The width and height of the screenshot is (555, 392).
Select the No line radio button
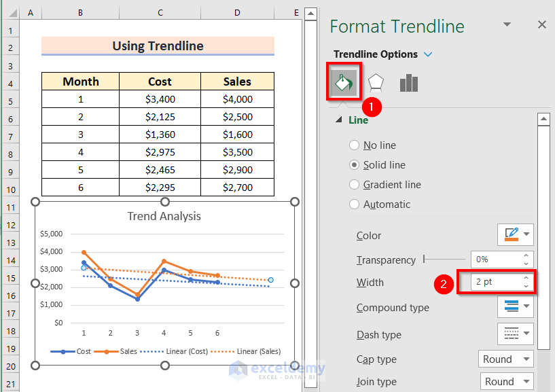point(354,145)
